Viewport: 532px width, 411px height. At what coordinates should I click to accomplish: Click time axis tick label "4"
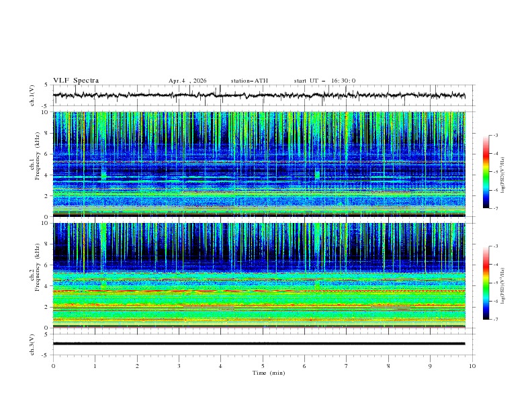click(220, 366)
